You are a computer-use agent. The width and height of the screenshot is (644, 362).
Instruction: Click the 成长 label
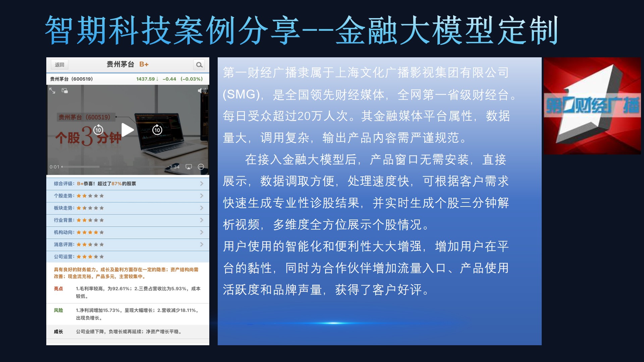point(58,332)
